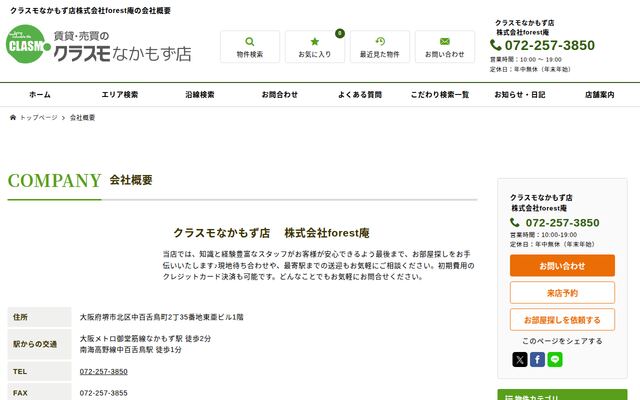The image size is (640, 400).
Task: Open お気に入り star favorites button
Action: coord(315,47)
